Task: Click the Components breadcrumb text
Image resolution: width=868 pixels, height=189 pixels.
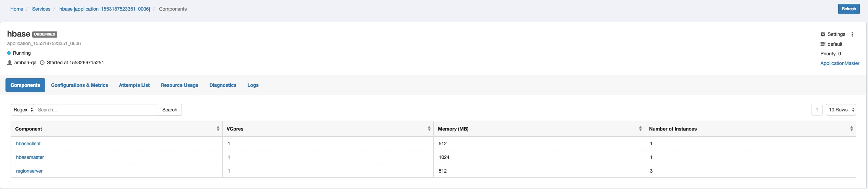Action: [173, 9]
